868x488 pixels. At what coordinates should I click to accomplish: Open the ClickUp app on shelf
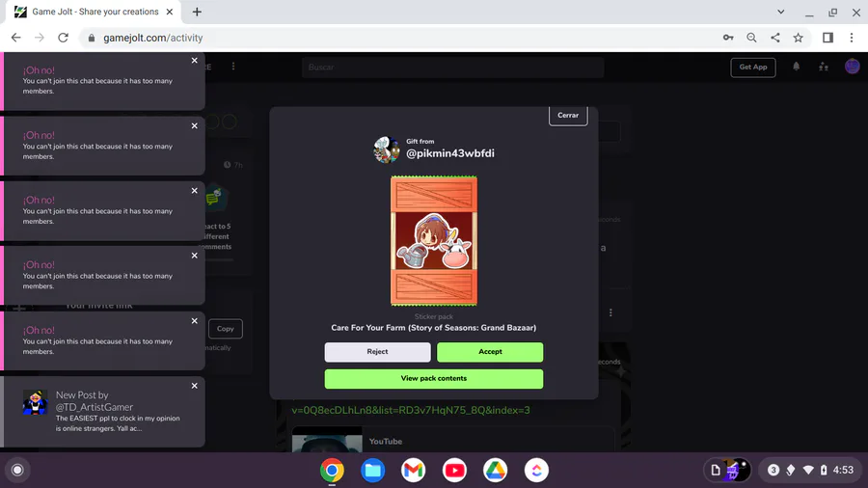[x=536, y=470]
